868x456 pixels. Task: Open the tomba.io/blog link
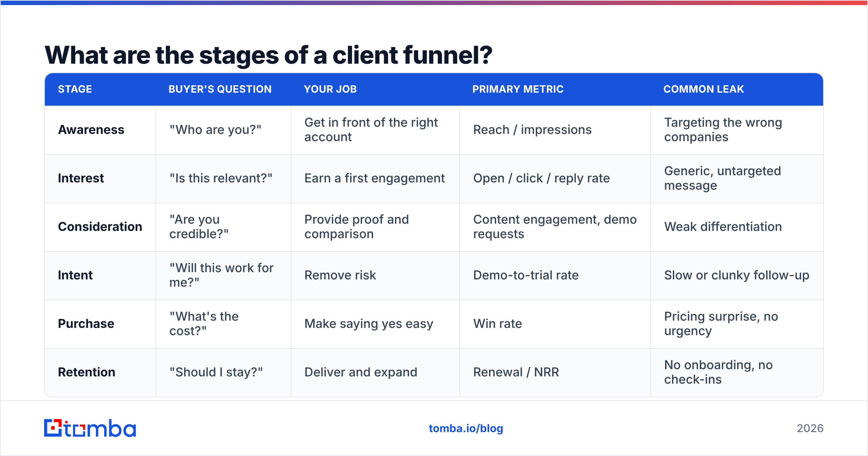coord(466,428)
